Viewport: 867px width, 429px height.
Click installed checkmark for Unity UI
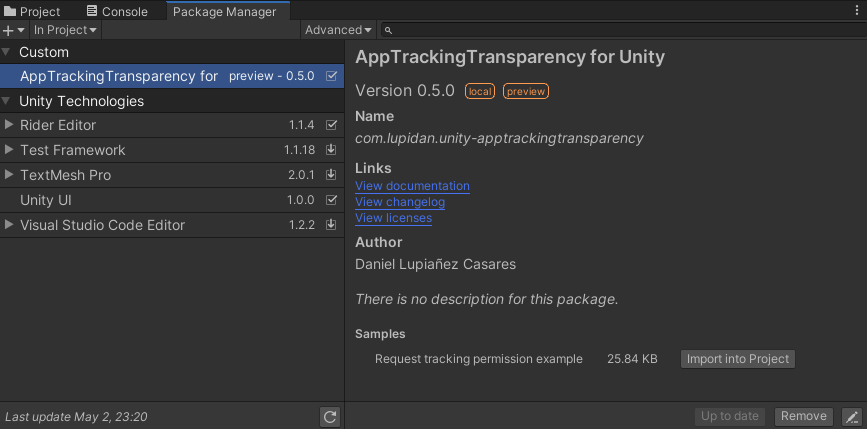(331, 200)
